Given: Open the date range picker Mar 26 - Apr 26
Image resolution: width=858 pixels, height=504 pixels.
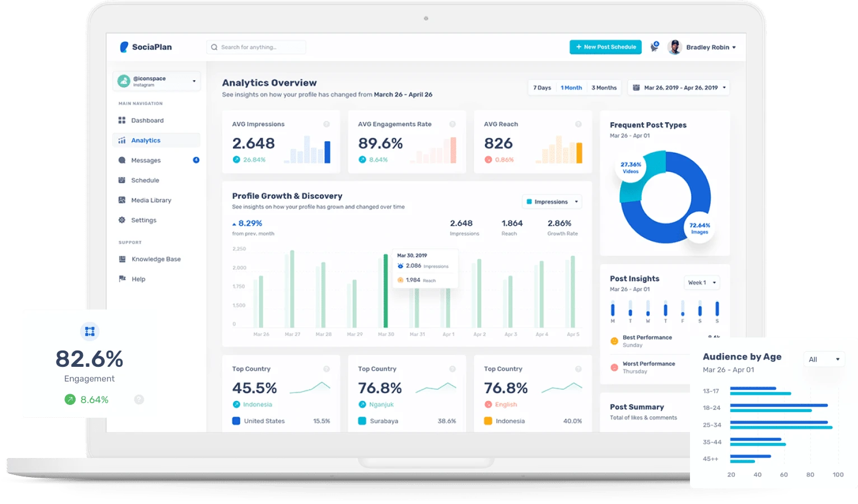Looking at the screenshot, I should pos(679,88).
